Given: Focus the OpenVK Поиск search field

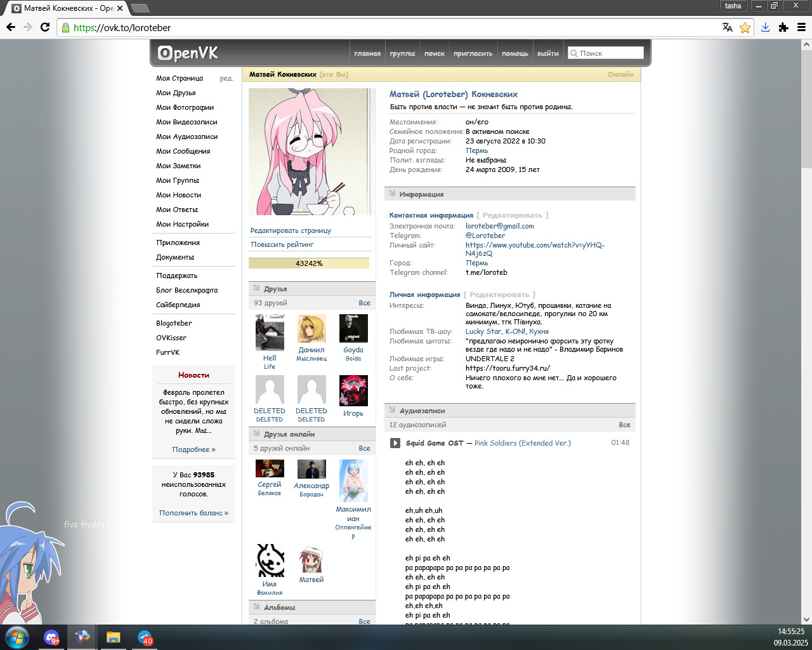Looking at the screenshot, I should coord(606,53).
